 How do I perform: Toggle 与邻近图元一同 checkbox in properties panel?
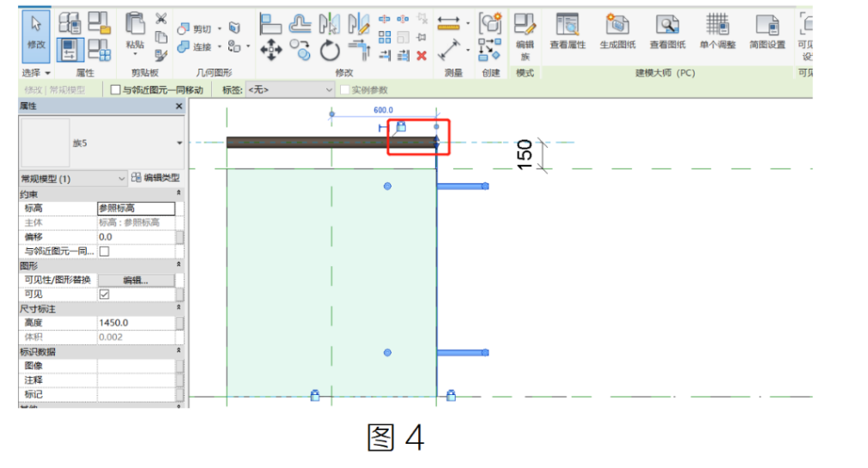[x=104, y=252]
